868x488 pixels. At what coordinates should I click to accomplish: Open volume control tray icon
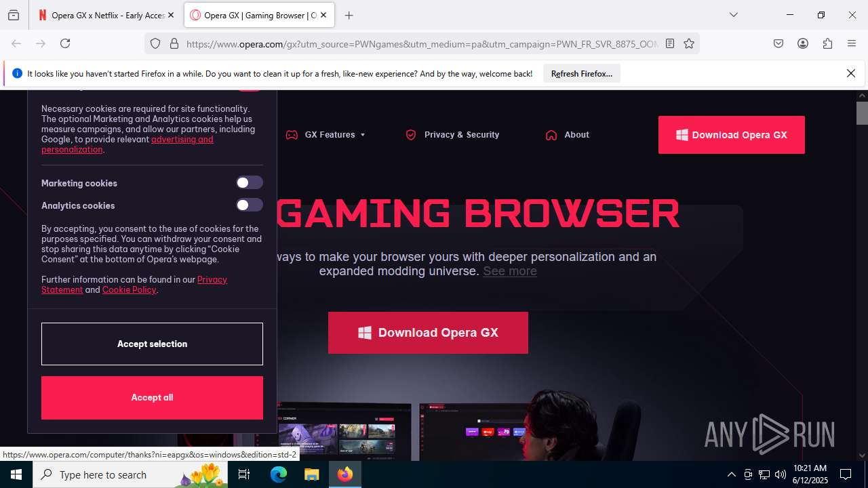pos(781,474)
